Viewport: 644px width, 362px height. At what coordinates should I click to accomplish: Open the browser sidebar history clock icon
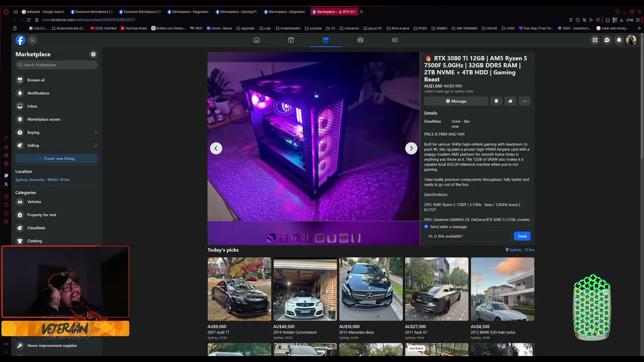point(6,205)
